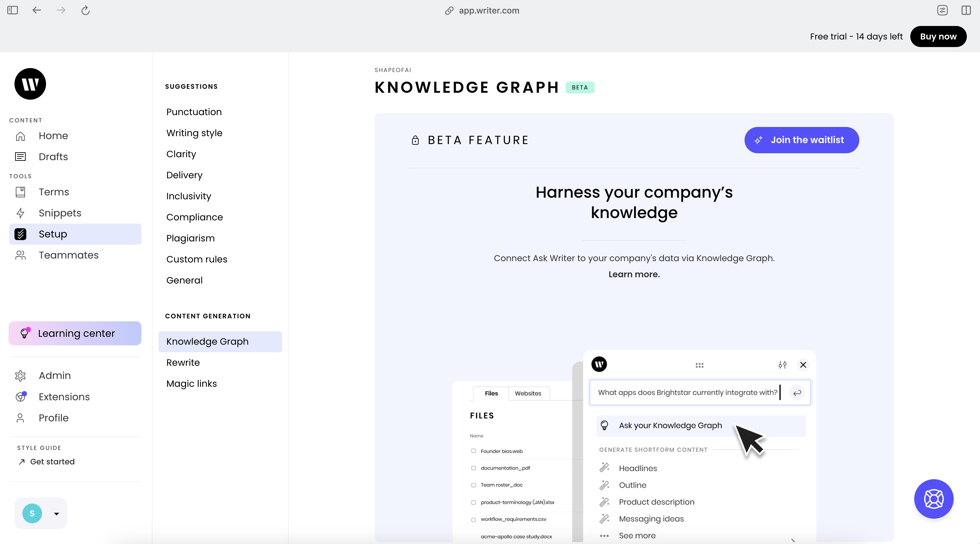
Task: Open the Extensions page icon
Action: pyautogui.click(x=20, y=397)
